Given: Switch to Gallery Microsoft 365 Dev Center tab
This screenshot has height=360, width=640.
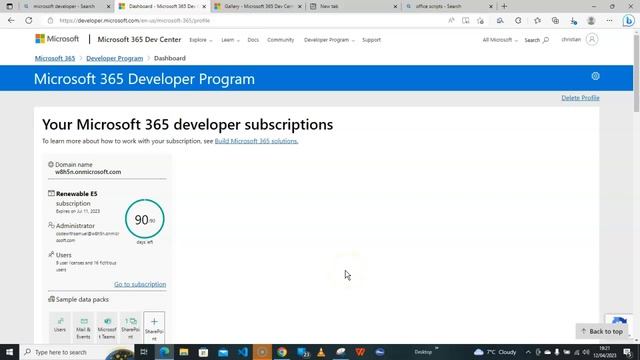Looking at the screenshot, I should (258, 6).
